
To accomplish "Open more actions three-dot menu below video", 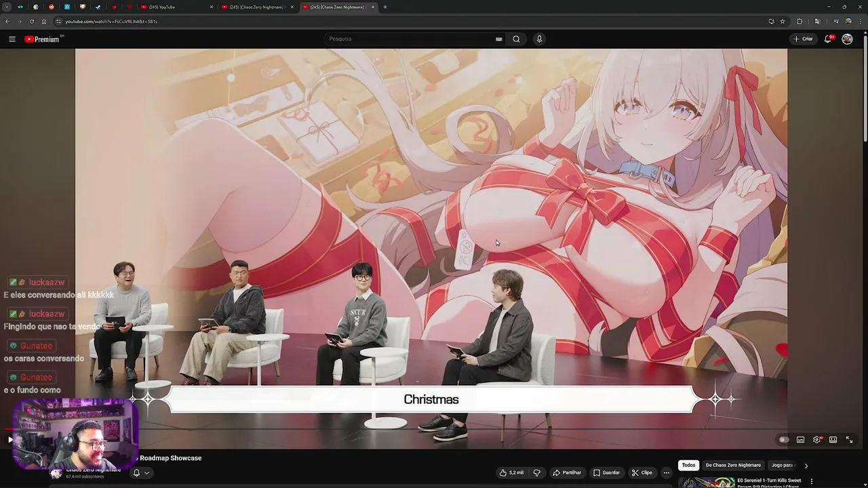I will pos(666,472).
